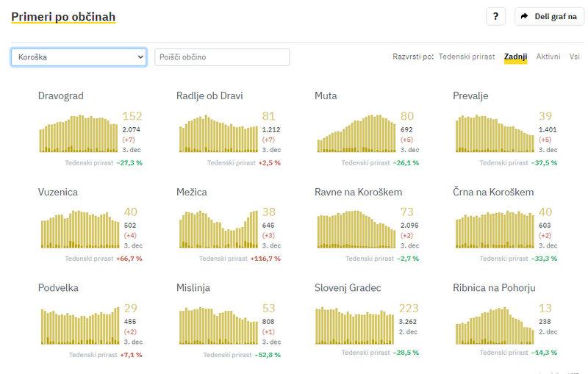Image resolution: width=588 pixels, height=374 pixels.
Task: Click the Primeri po občinah heading
Action: [63, 16]
